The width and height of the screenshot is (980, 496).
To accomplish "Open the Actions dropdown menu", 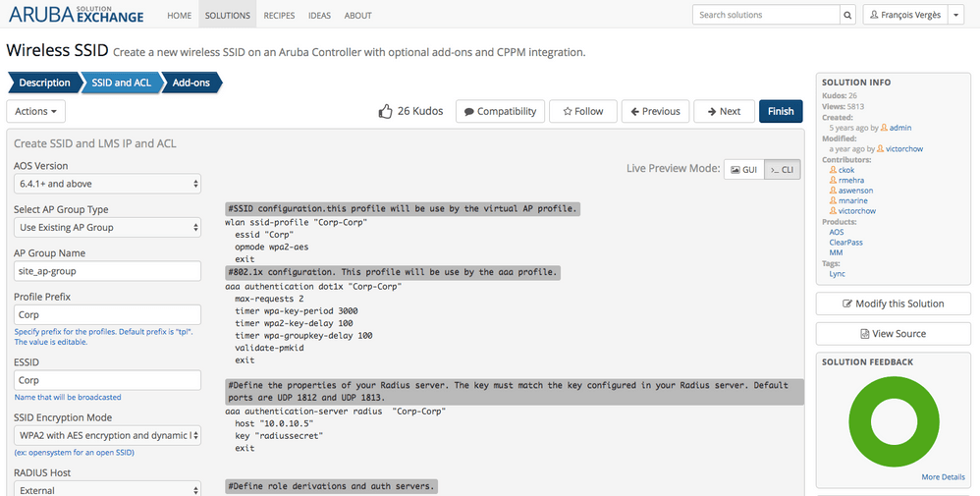I will [39, 112].
